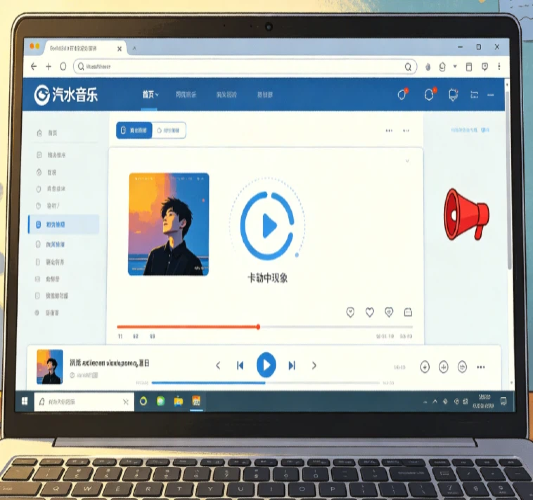
Task: Start playback with the large circular play button
Action: click(x=267, y=225)
